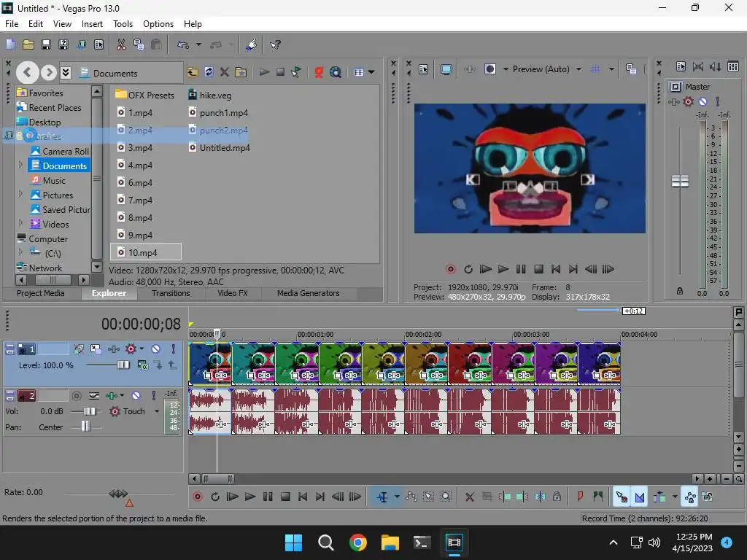Open Project Video Properties in preview window
The width and height of the screenshot is (747, 560).
pos(424,69)
